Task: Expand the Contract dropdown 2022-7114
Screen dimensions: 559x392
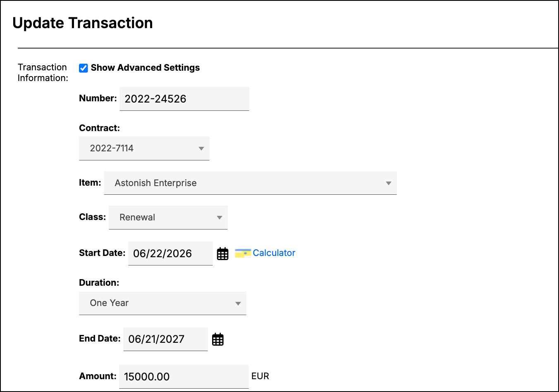Action: click(x=144, y=148)
